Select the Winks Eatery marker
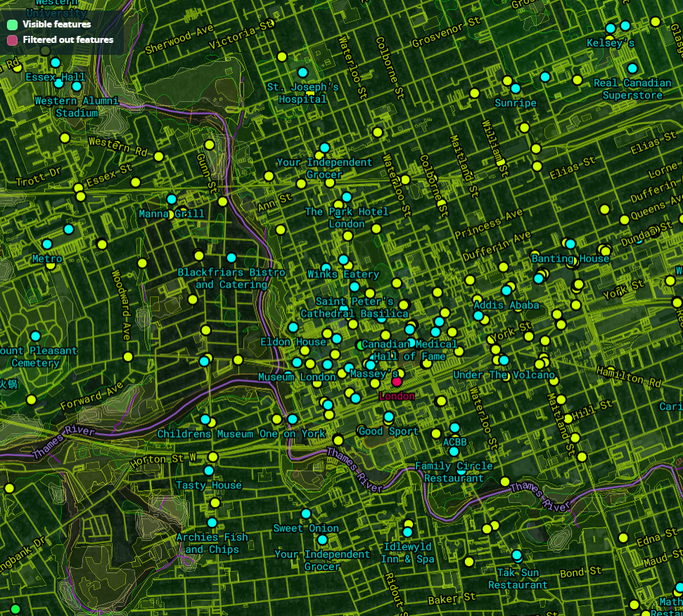Screen dimensions: 683x616 coord(343,259)
